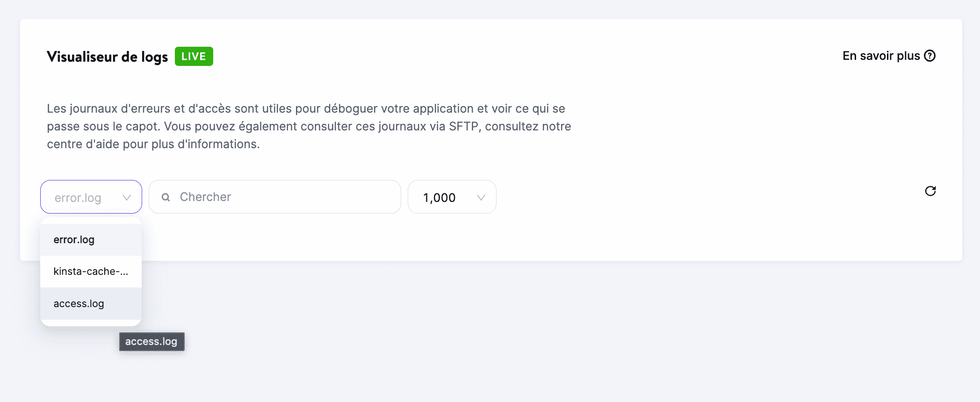The height and width of the screenshot is (402, 980).
Task: Click the 1,000 value in the limit selector
Action: tap(440, 197)
